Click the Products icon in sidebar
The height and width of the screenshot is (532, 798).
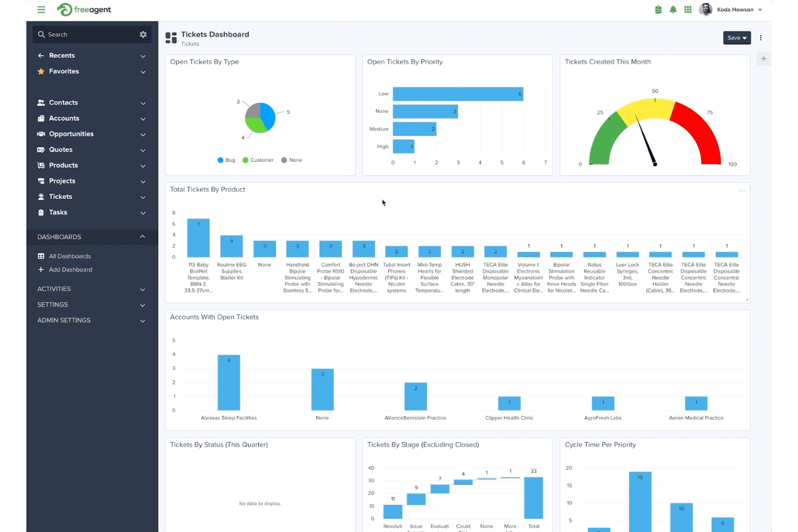(41, 165)
